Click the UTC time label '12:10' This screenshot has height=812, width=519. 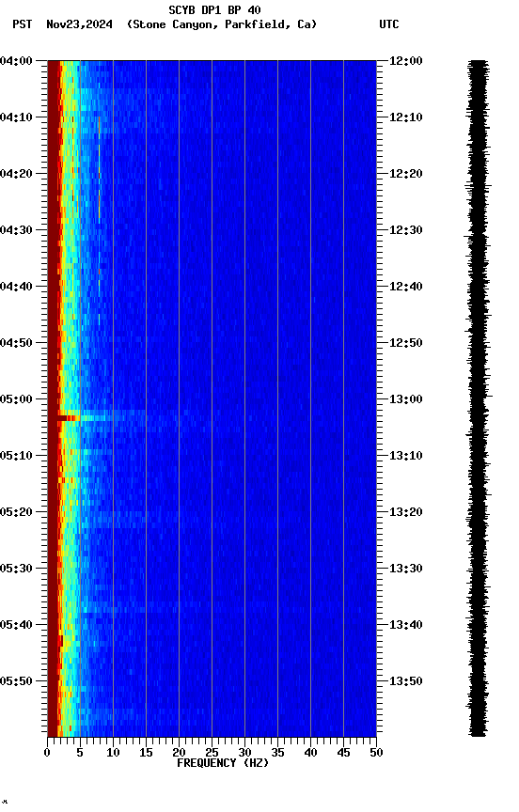click(406, 117)
